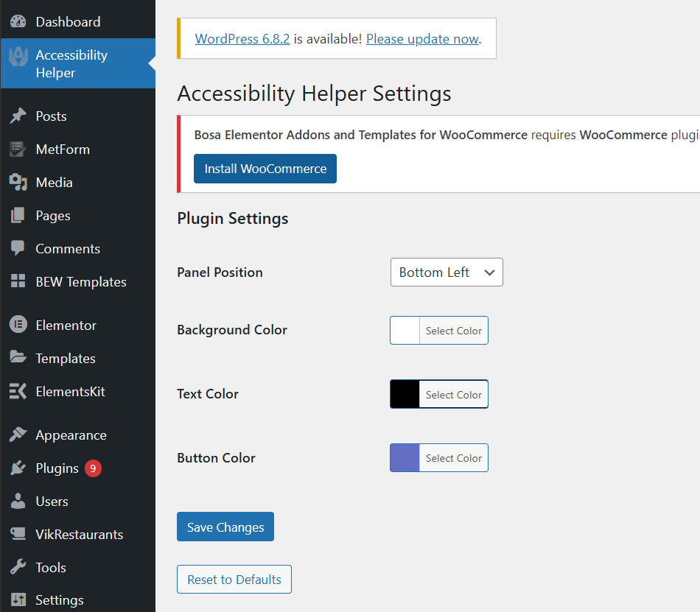Open the VikRestaurants menu item
This screenshot has height=612, width=700.
point(77,534)
